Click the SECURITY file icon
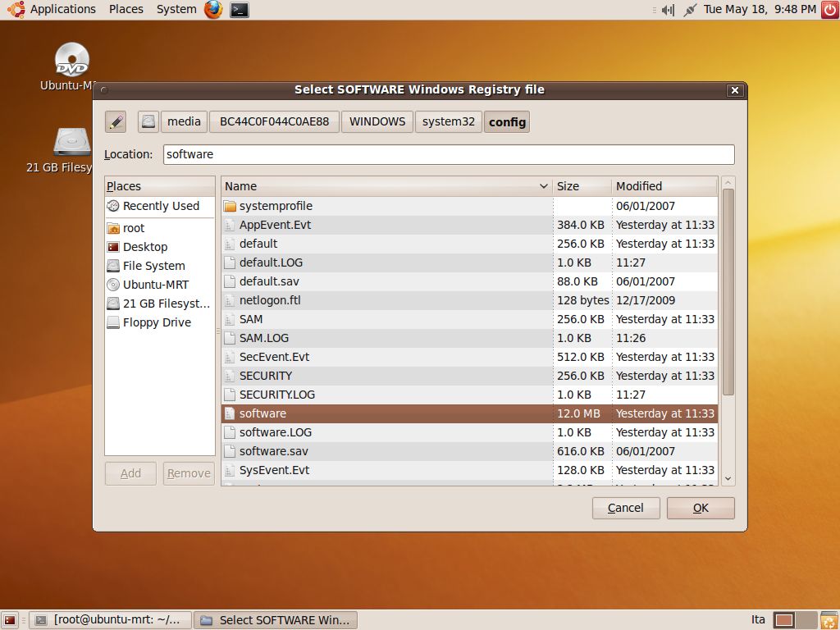Screen dimensions: 840x630 (x=230, y=376)
